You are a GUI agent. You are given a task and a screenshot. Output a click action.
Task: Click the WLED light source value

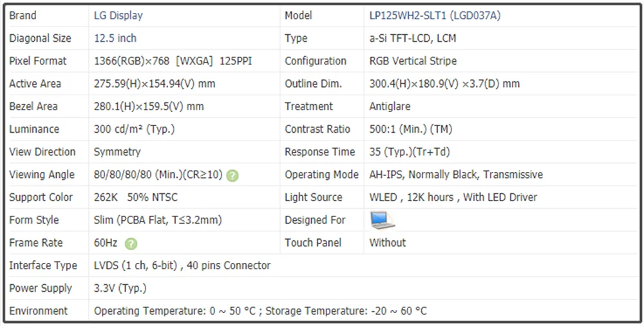(453, 197)
